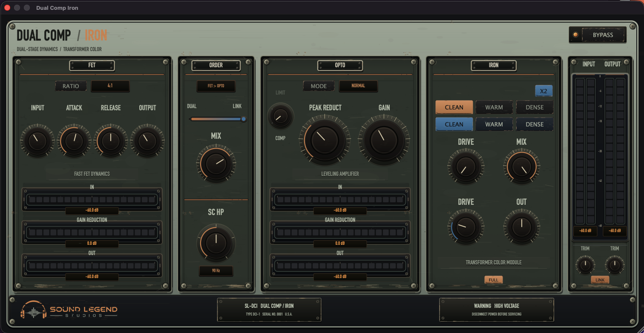This screenshot has width=644, height=333.
Task: Select the WARM mode in the orange row
Action: (494, 107)
